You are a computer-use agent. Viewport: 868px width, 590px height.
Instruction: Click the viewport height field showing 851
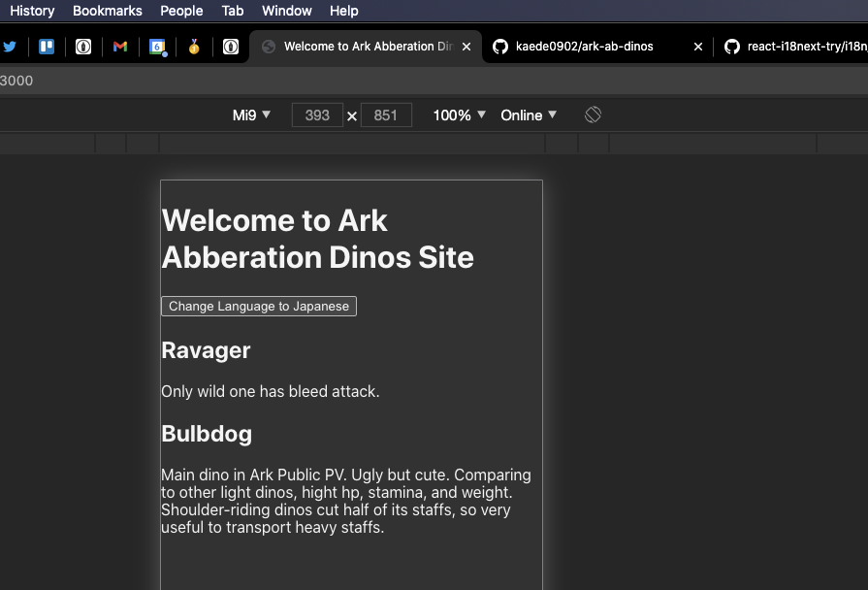(386, 115)
